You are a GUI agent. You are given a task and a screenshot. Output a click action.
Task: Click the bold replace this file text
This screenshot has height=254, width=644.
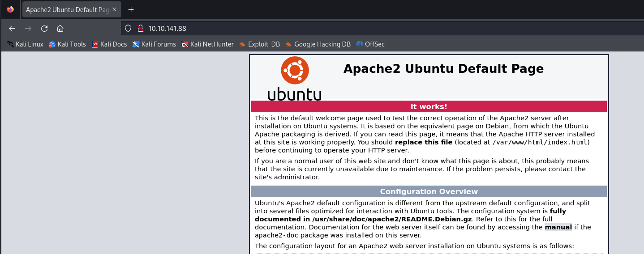point(424,142)
